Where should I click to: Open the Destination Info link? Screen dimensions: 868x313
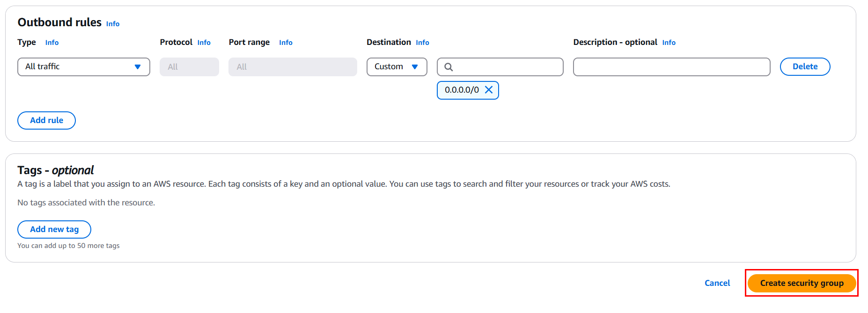point(422,43)
